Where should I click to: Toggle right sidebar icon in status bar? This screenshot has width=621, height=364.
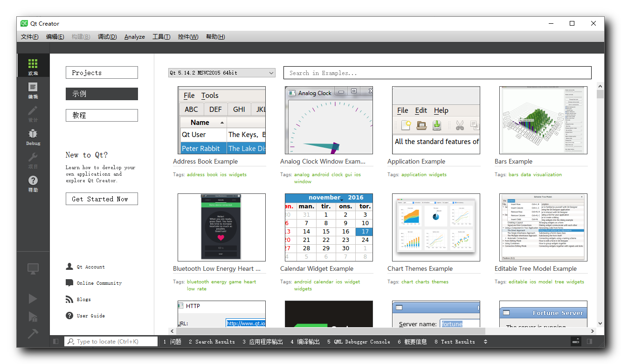(x=590, y=342)
